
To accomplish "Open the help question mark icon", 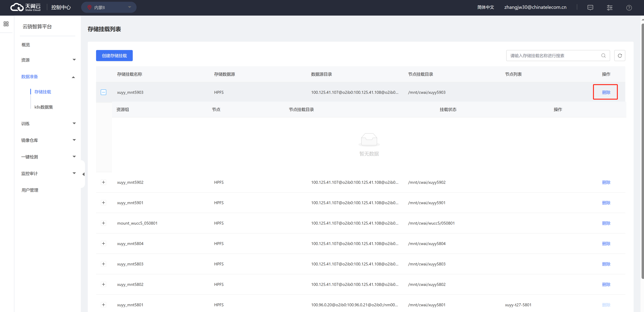I will pyautogui.click(x=629, y=7).
